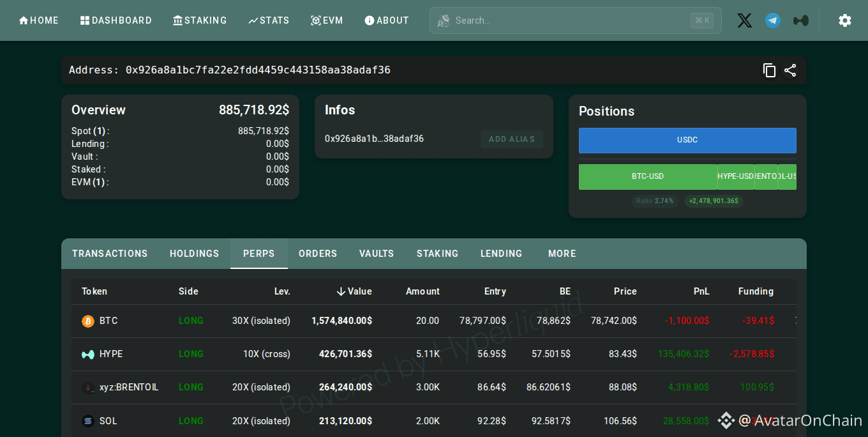Image resolution: width=868 pixels, height=437 pixels.
Task: Switch to the Holdings tab
Action: coord(195,254)
